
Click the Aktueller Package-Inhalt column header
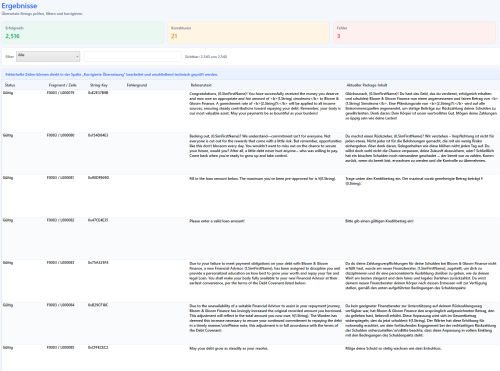point(367,85)
